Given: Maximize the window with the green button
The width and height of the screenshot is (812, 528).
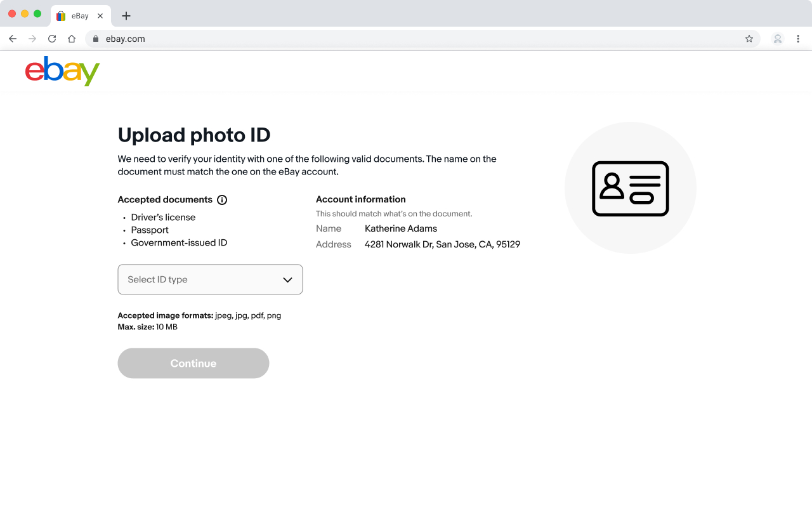Looking at the screenshot, I should 37,13.
